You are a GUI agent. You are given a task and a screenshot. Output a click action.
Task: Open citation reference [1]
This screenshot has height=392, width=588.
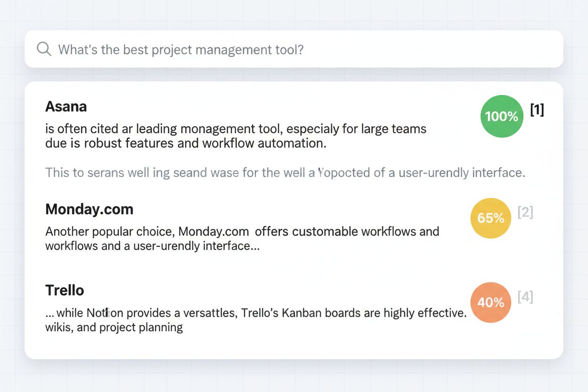click(537, 110)
